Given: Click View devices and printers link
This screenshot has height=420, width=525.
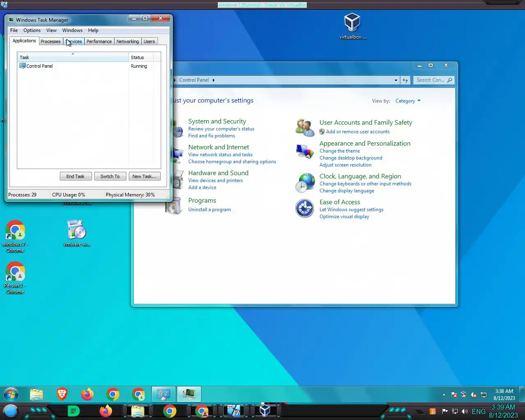Looking at the screenshot, I should pyautogui.click(x=215, y=180).
